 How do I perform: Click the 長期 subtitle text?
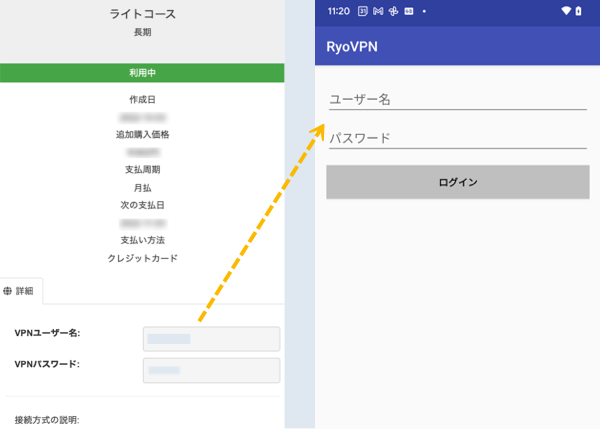point(142,32)
